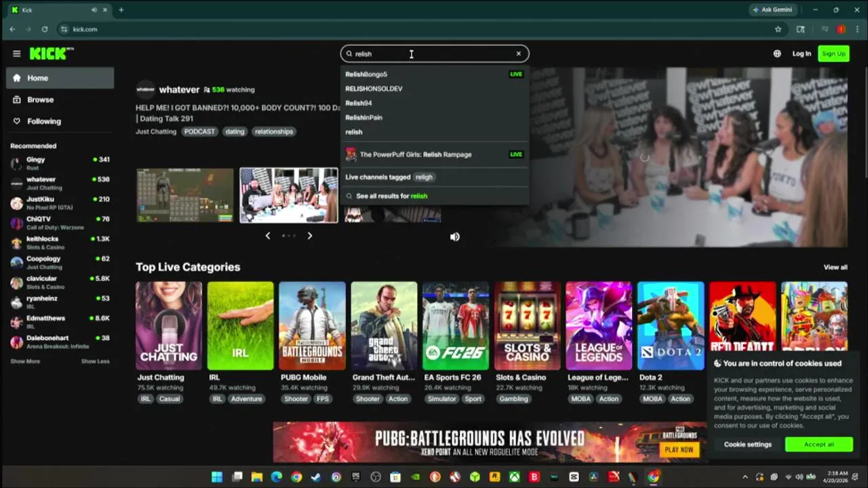Go back in browser
The image size is (868, 488).
click(12, 29)
